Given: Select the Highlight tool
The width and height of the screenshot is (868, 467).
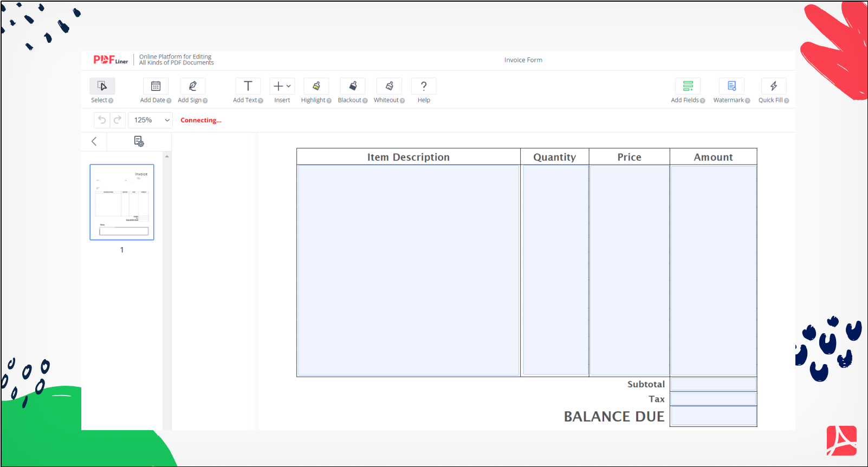Looking at the screenshot, I should click(x=316, y=86).
